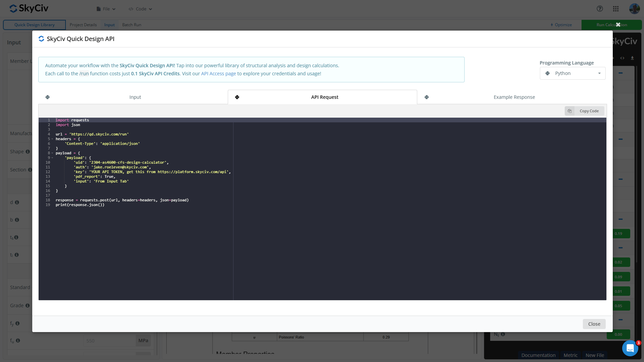Click the download icon in results panel
The height and width of the screenshot is (362, 644).
click(632, 58)
